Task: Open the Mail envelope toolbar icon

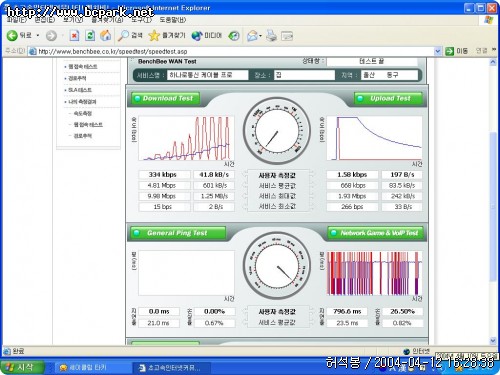Action: 252,36
